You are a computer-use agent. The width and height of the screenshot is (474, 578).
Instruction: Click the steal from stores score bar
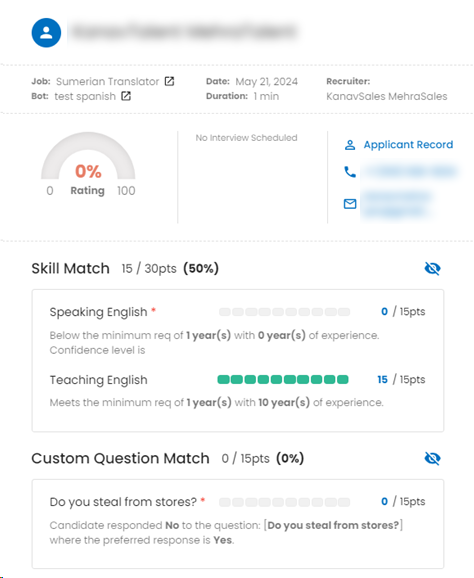click(x=284, y=502)
